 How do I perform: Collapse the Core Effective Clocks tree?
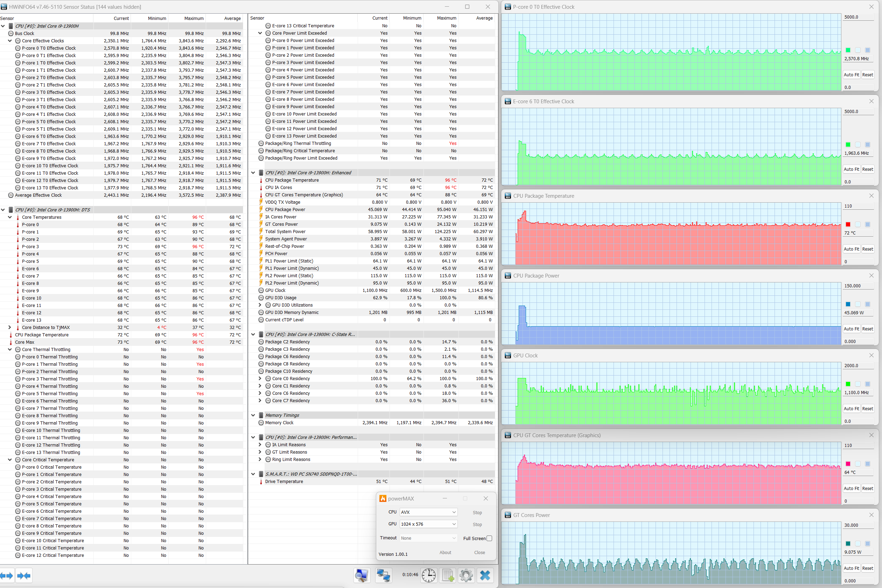10,41
